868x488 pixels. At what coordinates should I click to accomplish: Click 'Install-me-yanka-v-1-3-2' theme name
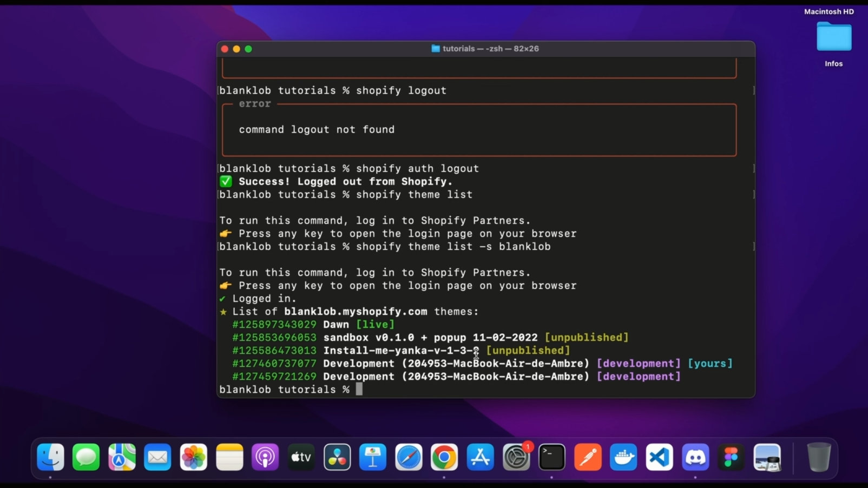point(401,351)
